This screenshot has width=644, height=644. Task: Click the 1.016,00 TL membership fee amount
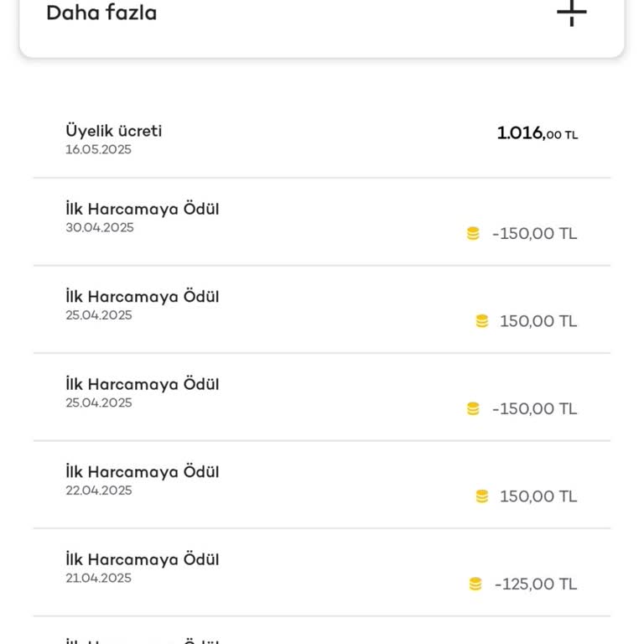537,133
